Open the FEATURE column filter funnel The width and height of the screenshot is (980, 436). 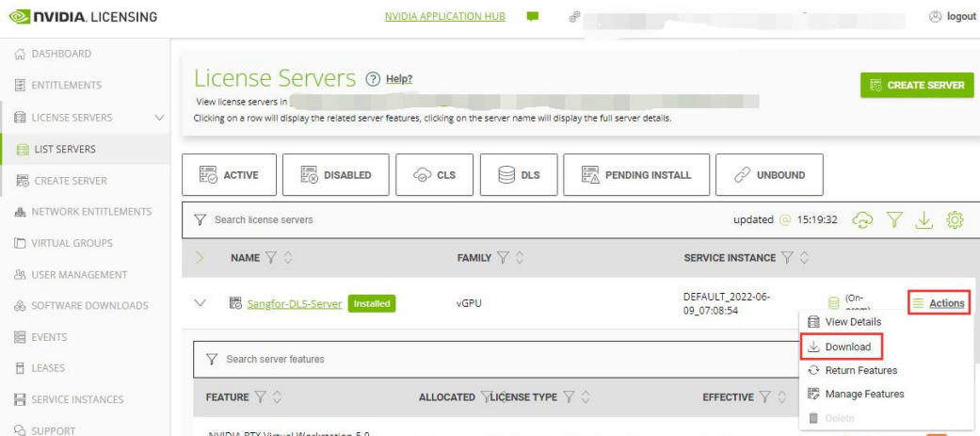(260, 397)
